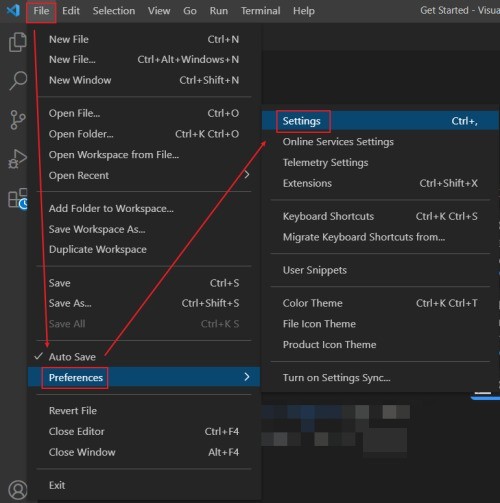
Task: Open the Source Control icon
Action: click(17, 120)
